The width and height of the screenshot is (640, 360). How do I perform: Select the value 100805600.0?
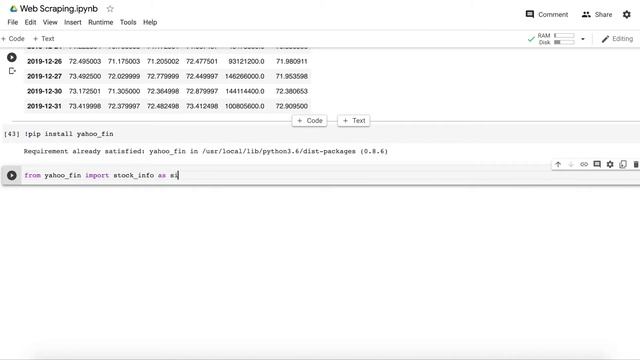[244, 106]
